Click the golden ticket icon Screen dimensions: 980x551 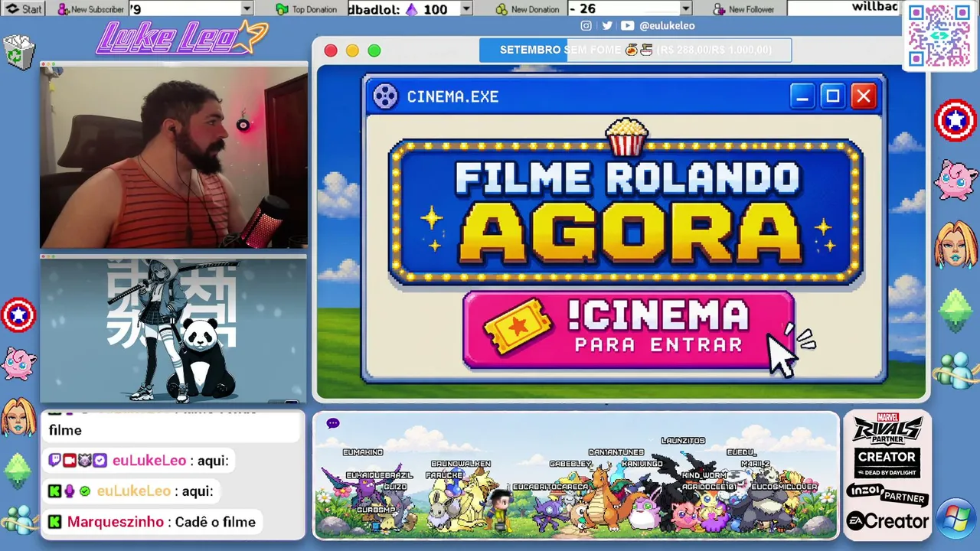[518, 327]
